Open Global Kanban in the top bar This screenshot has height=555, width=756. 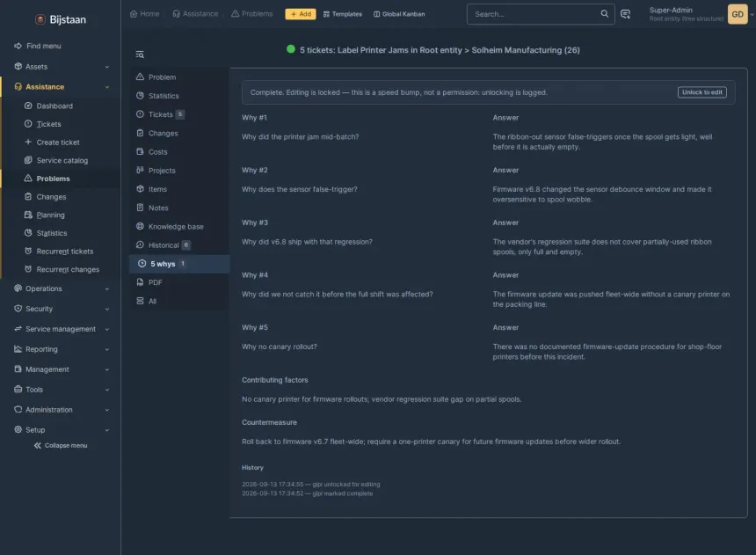pyautogui.click(x=399, y=14)
